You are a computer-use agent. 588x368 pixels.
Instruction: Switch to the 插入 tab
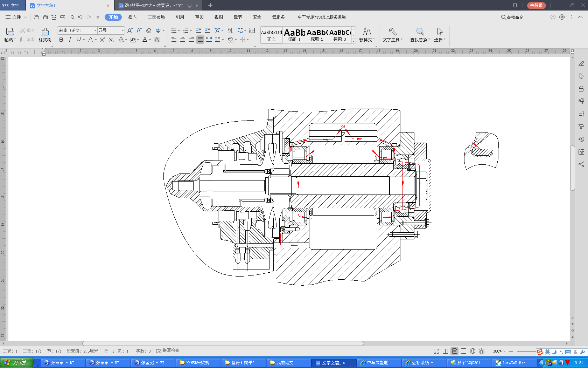132,17
